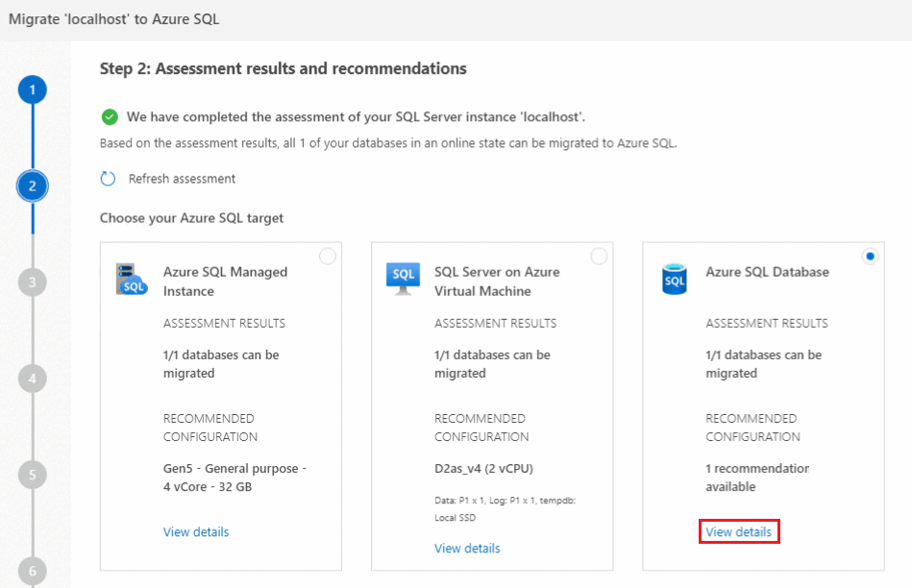
Task: View details for Azure SQL Managed Instance
Action: tap(196, 532)
